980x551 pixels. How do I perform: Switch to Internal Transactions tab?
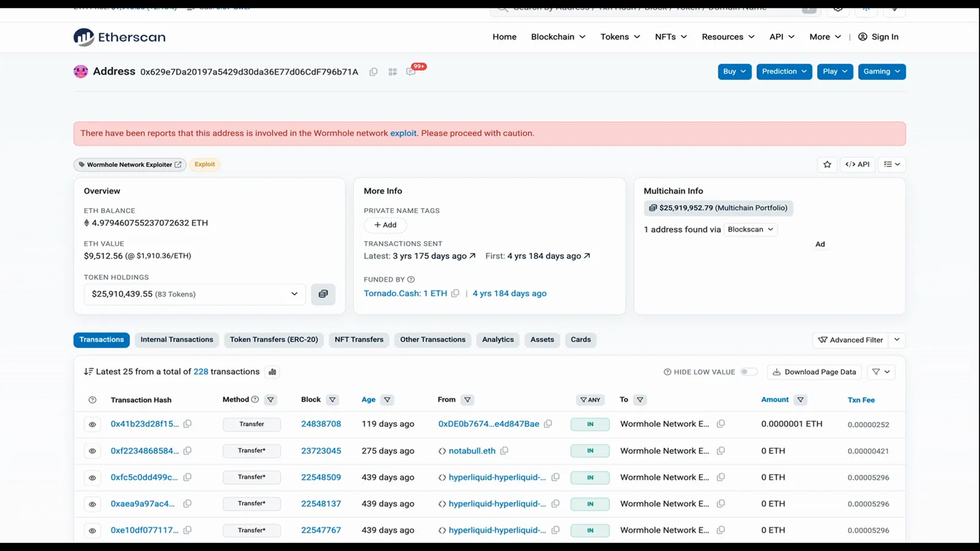pyautogui.click(x=177, y=340)
